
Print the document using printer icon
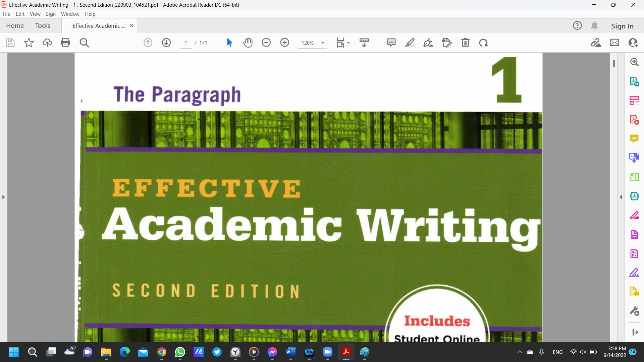[x=65, y=43]
